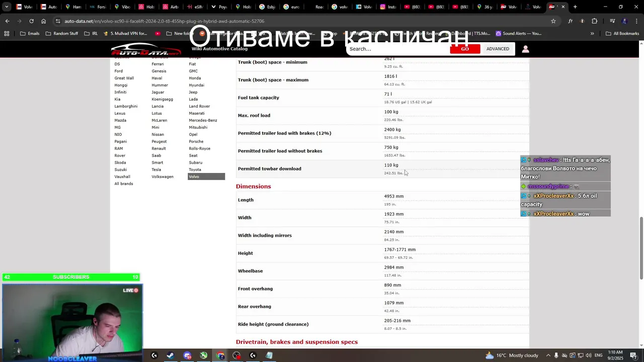Click the browser address bar URL
644x362 pixels.
[x=164, y=21]
